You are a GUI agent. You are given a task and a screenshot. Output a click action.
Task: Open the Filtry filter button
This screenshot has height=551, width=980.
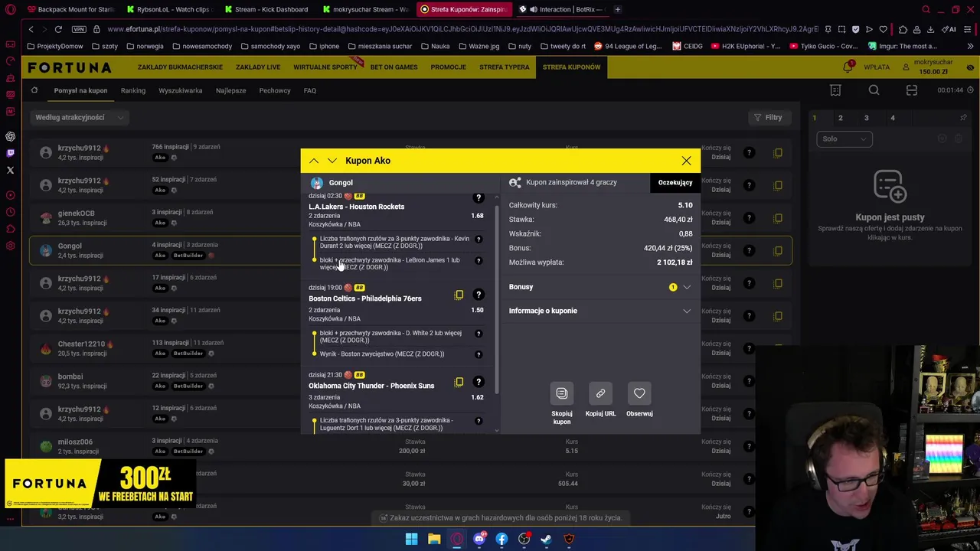click(768, 118)
